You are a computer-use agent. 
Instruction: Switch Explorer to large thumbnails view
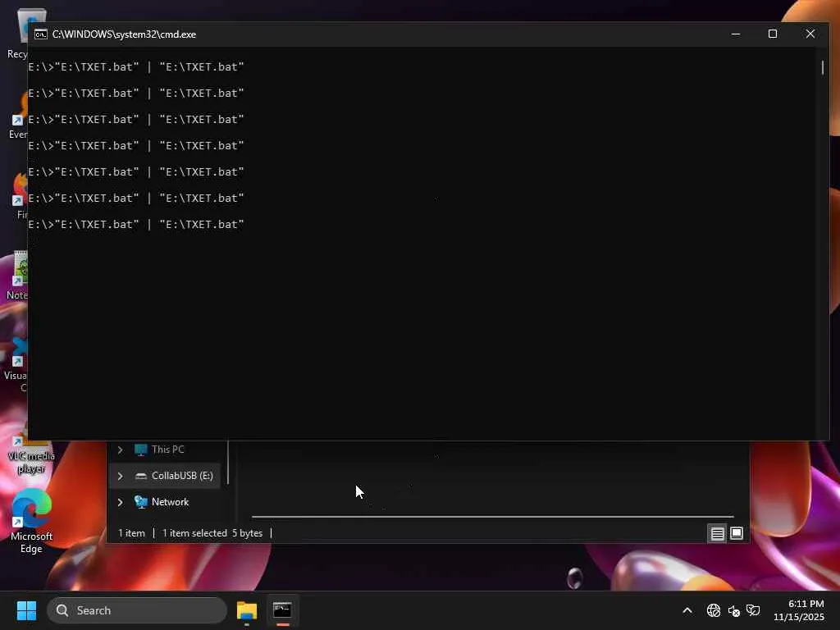[x=737, y=533]
